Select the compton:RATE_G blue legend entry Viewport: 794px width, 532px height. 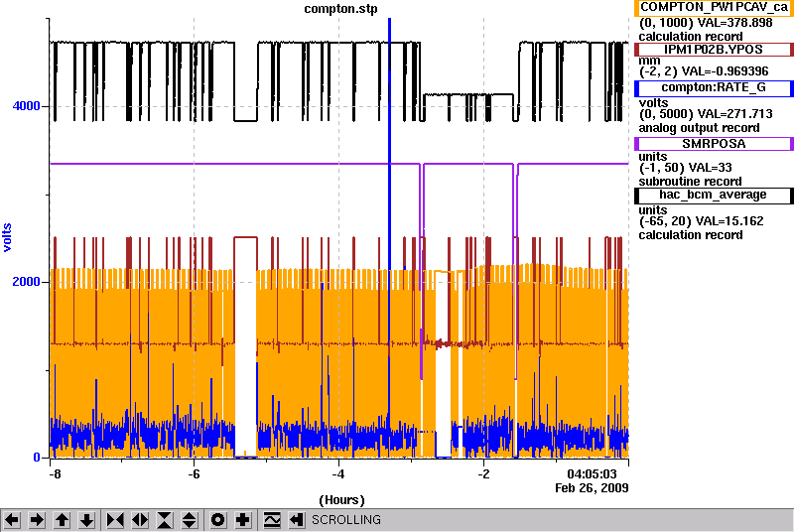click(714, 88)
